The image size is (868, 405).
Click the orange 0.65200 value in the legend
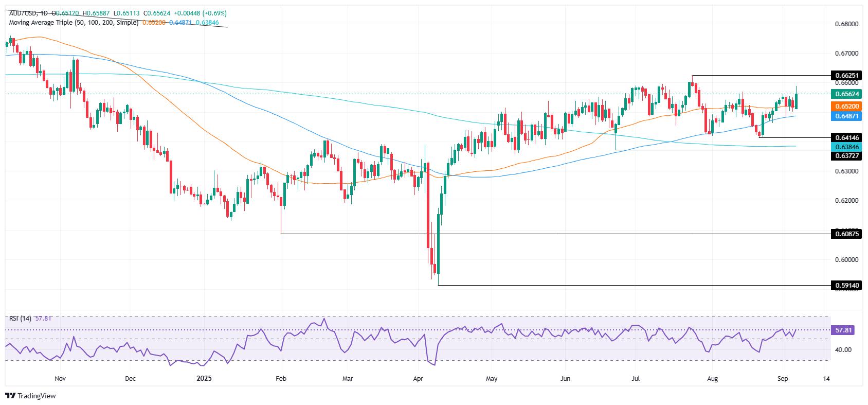pos(154,23)
